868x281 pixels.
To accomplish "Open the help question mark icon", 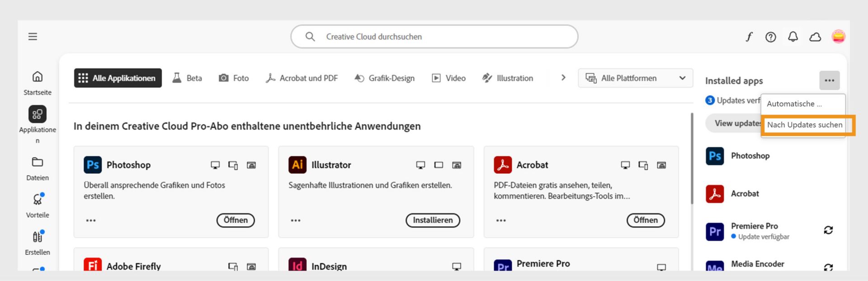I will 770,37.
